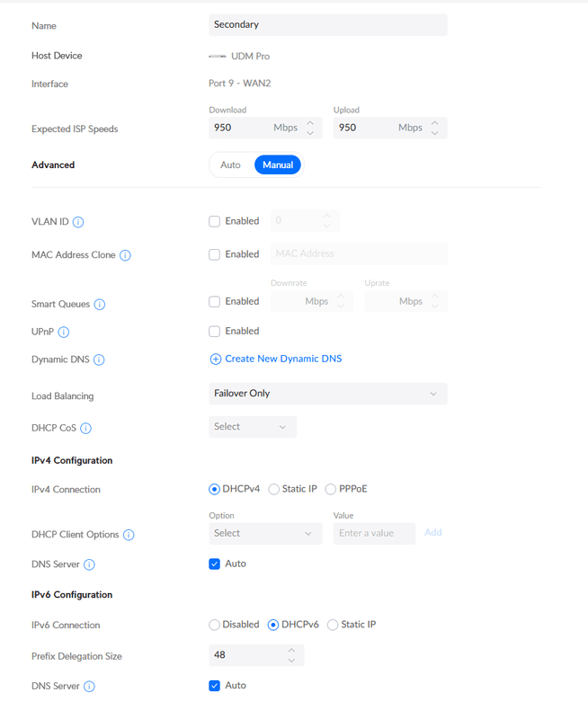Image resolution: width=588 pixels, height=719 pixels.
Task: Select the DHCPv4 radio option
Action: click(x=214, y=489)
